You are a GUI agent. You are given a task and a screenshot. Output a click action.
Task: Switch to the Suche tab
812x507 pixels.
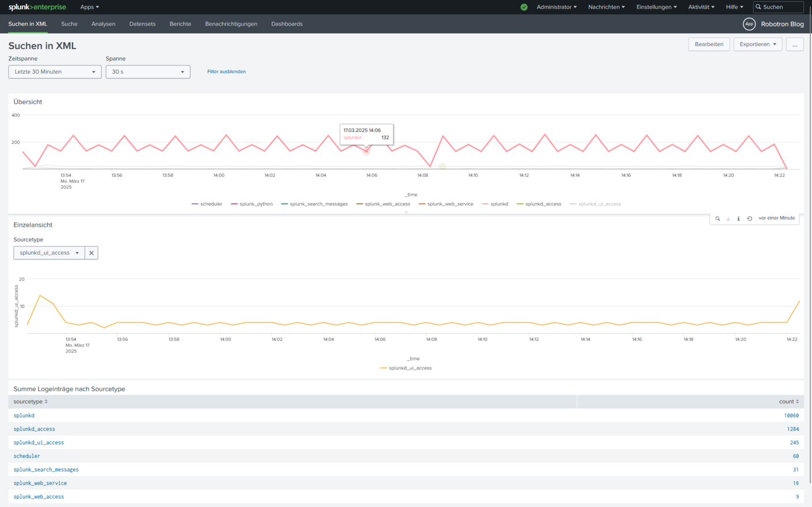click(x=69, y=24)
